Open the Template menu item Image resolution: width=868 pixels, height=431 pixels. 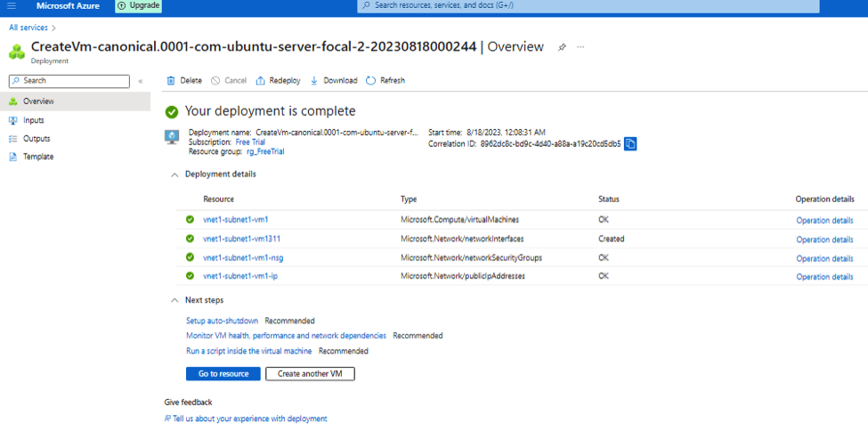pos(38,157)
